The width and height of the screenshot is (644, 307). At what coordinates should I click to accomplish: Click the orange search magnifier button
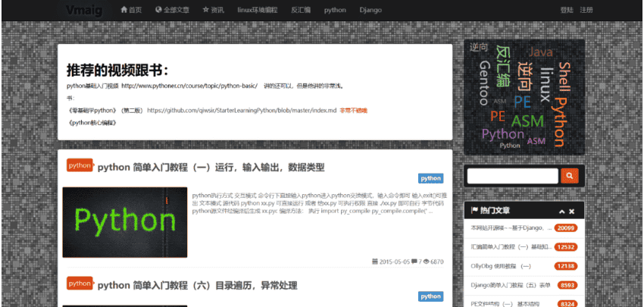[x=569, y=176]
